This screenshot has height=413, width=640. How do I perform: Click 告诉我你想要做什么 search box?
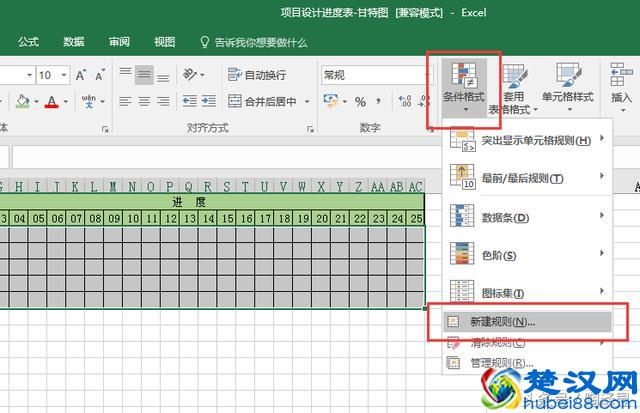(254, 42)
